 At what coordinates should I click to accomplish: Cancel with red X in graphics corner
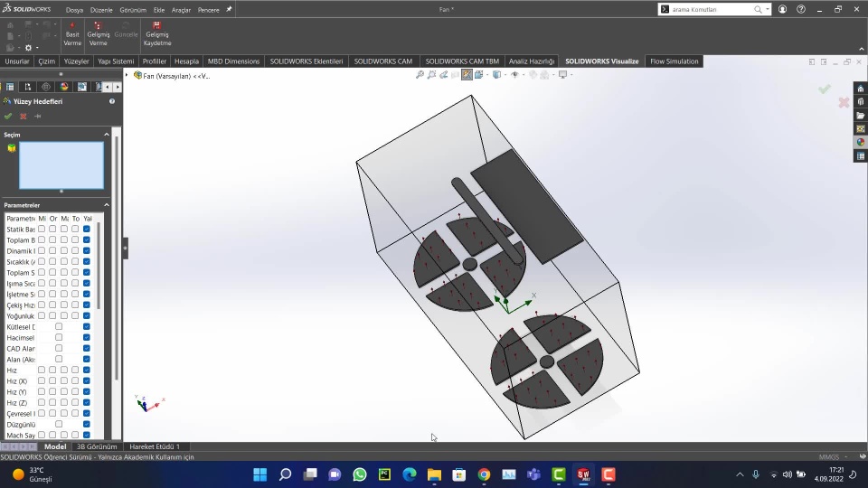click(x=844, y=102)
